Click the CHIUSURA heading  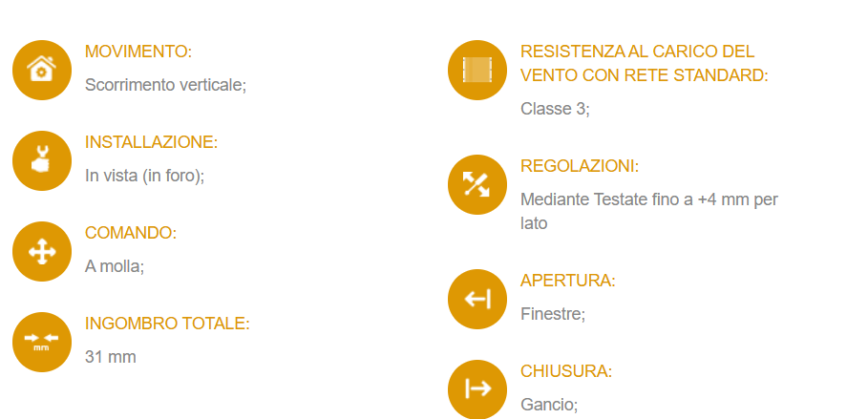[566, 371]
